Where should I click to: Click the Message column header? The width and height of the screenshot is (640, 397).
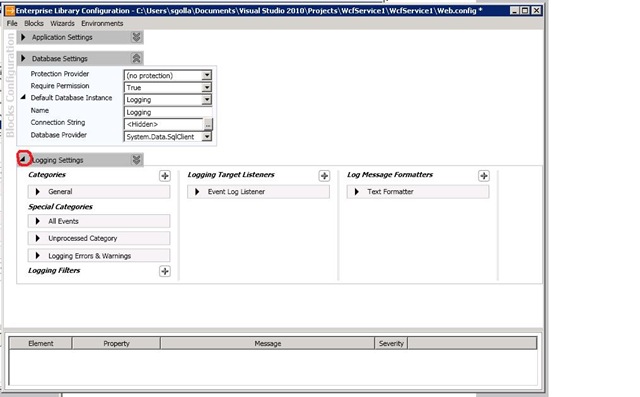pyautogui.click(x=268, y=344)
